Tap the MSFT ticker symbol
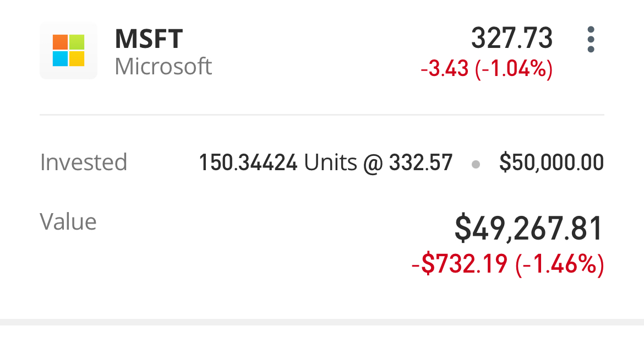Viewport: 644px width, 342px height. pyautogui.click(x=149, y=39)
